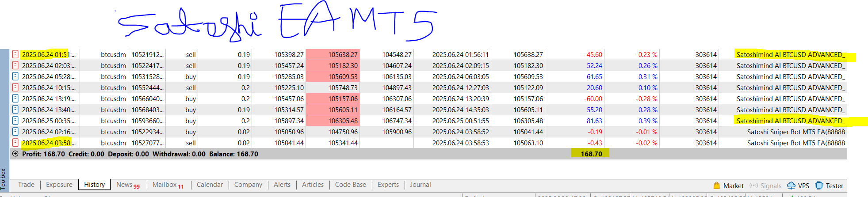
Task: Click the close time 2025.06.25 00:51:55
Action: (x=460, y=121)
